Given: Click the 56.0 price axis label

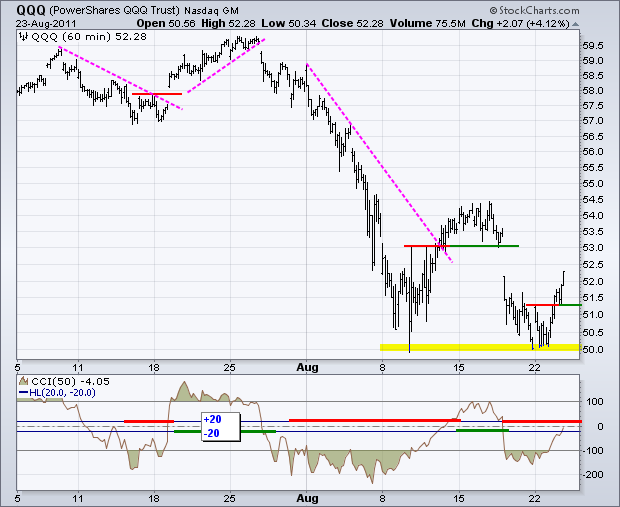Looking at the screenshot, I should click(593, 152).
